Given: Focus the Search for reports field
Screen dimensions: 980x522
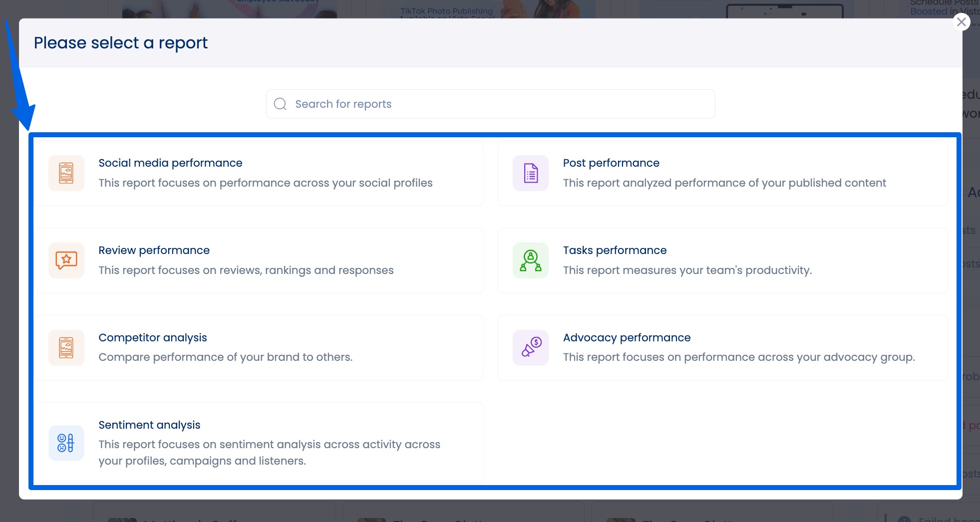Looking at the screenshot, I should click(x=490, y=104).
